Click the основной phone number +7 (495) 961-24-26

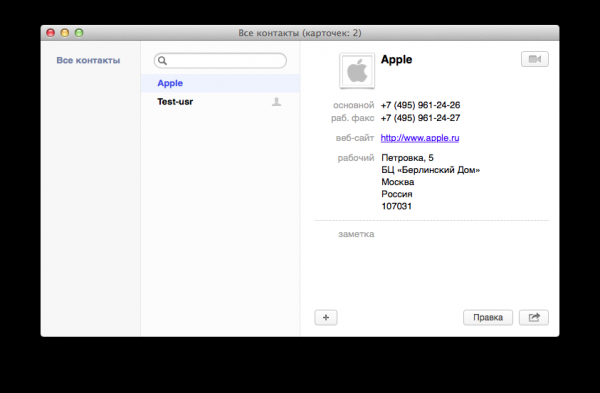(x=420, y=105)
